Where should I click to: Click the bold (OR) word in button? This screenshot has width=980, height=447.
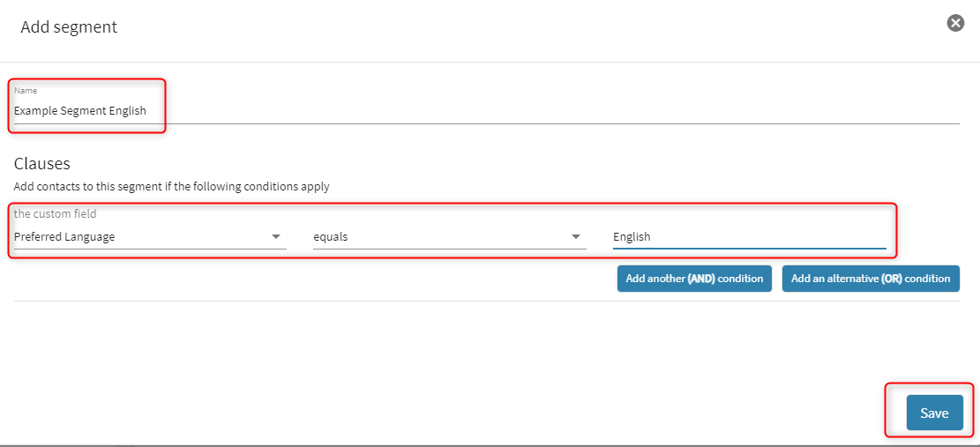893,279
